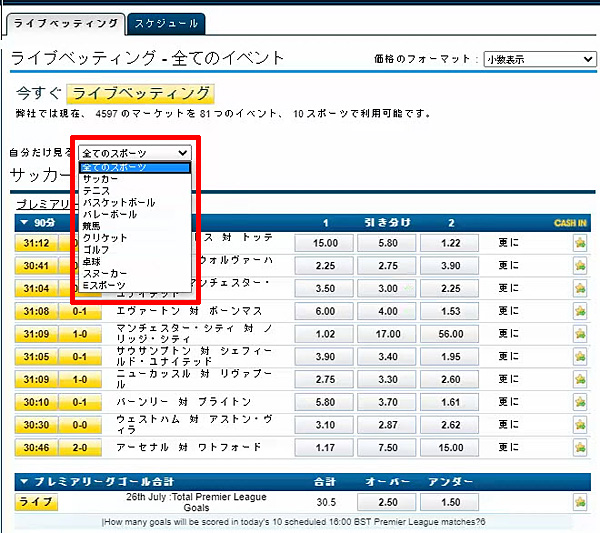Image resolution: width=600 pixels, height=533 pixels.
Task: Switch to the スケジュール tab
Action: pyautogui.click(x=166, y=24)
